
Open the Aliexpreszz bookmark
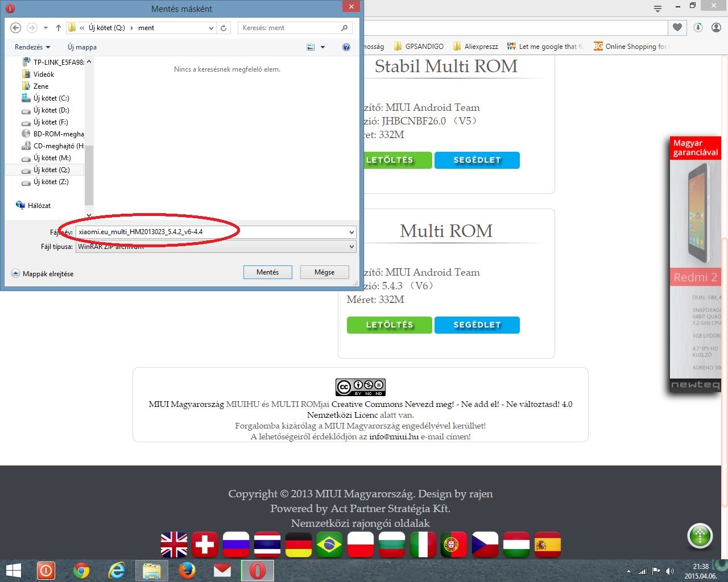475,47
